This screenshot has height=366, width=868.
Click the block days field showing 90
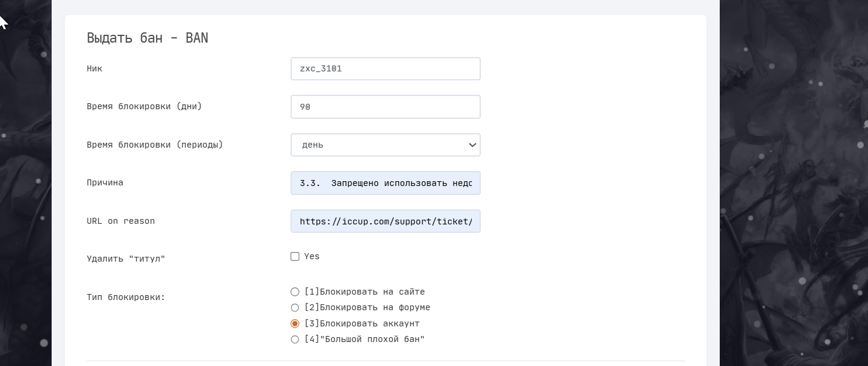coord(385,107)
